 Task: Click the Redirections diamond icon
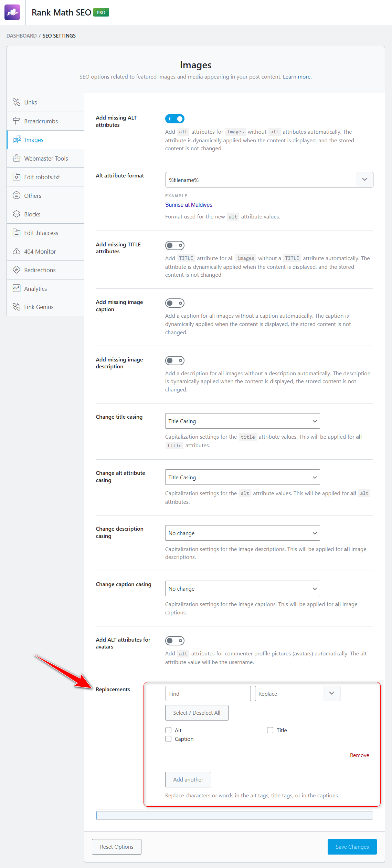[17, 270]
